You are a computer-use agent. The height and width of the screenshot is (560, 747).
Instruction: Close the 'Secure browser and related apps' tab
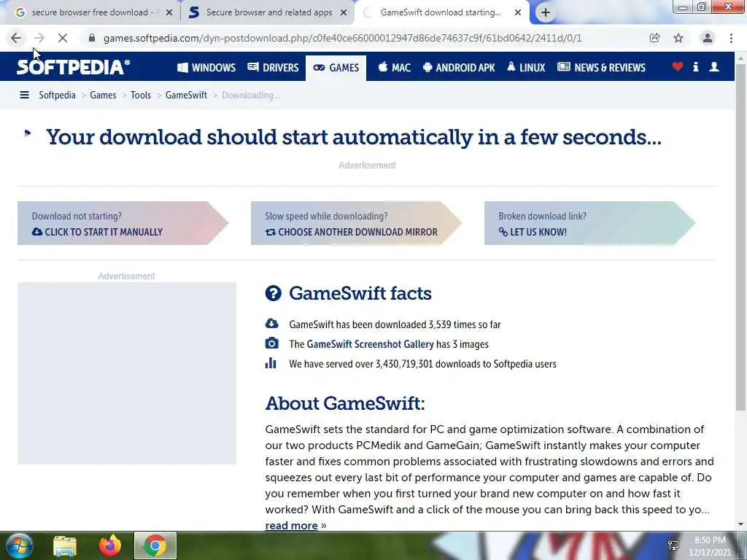point(344,13)
